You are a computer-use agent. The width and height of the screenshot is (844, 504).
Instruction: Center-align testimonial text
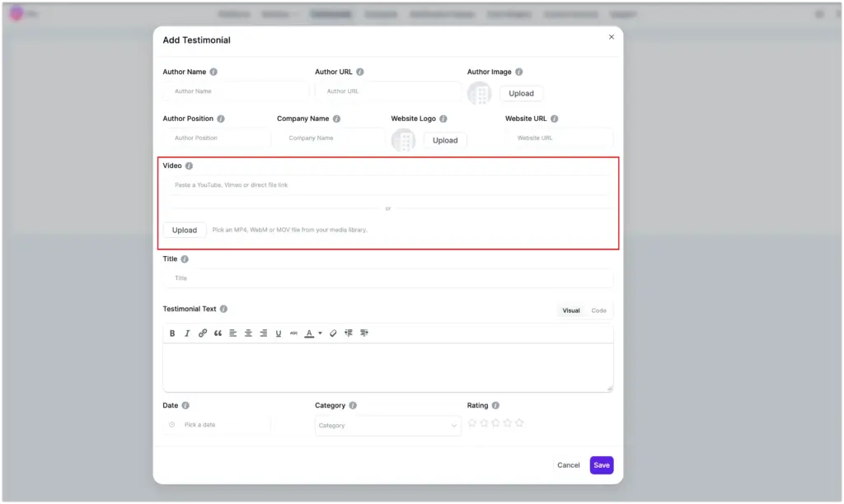pos(248,333)
